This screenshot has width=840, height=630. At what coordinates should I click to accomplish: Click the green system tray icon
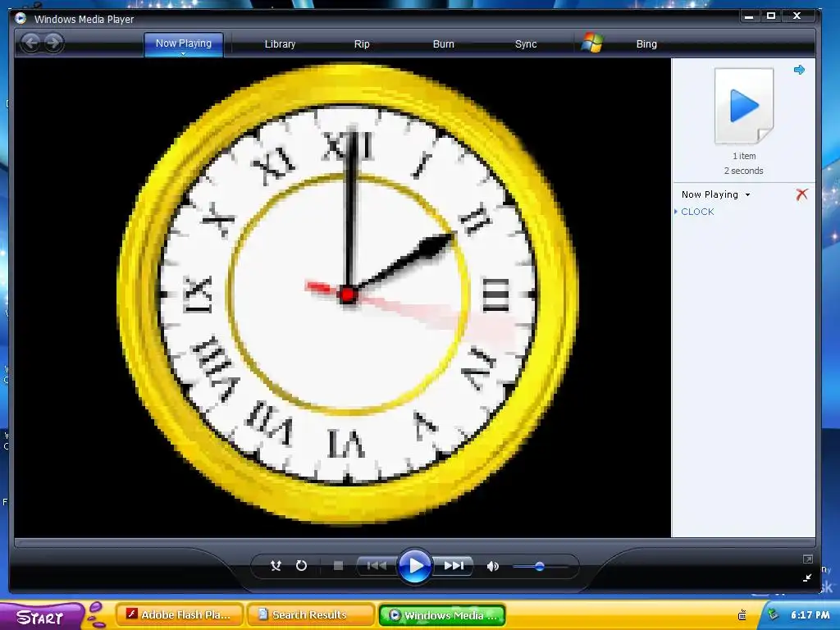[773, 614]
